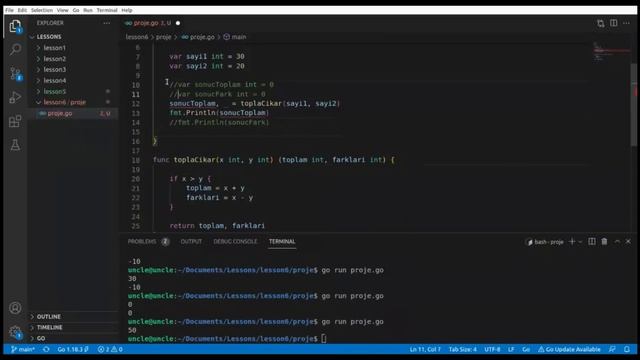Screen dimensions: 640x360
Task: Switch to the DEBUG CONSOLE tab
Action: tap(236, 242)
